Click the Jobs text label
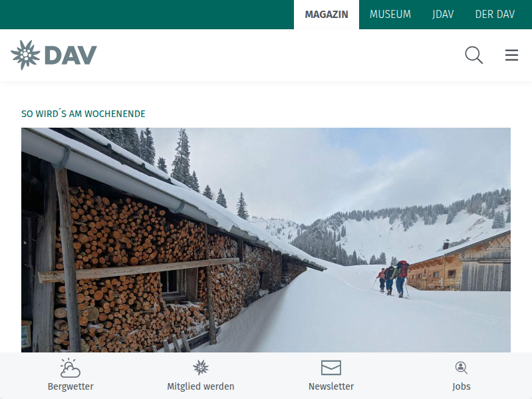Screen dimensions: 532x399 point(461,386)
